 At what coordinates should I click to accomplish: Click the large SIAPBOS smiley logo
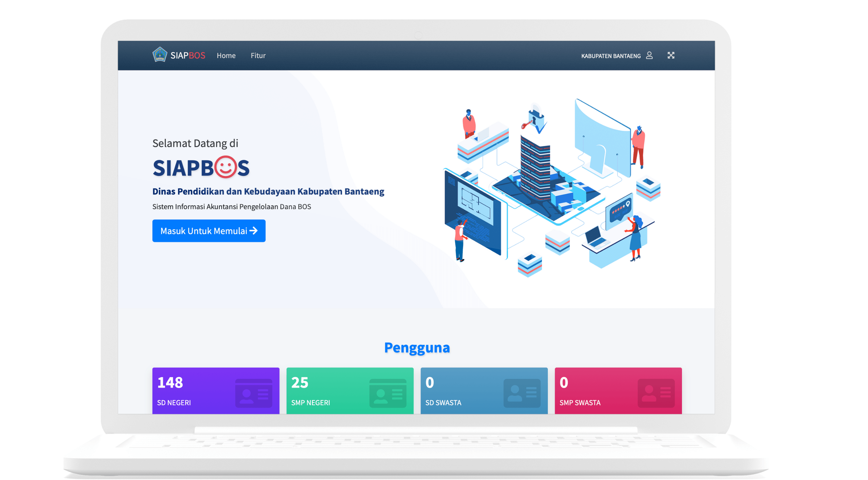click(x=201, y=167)
